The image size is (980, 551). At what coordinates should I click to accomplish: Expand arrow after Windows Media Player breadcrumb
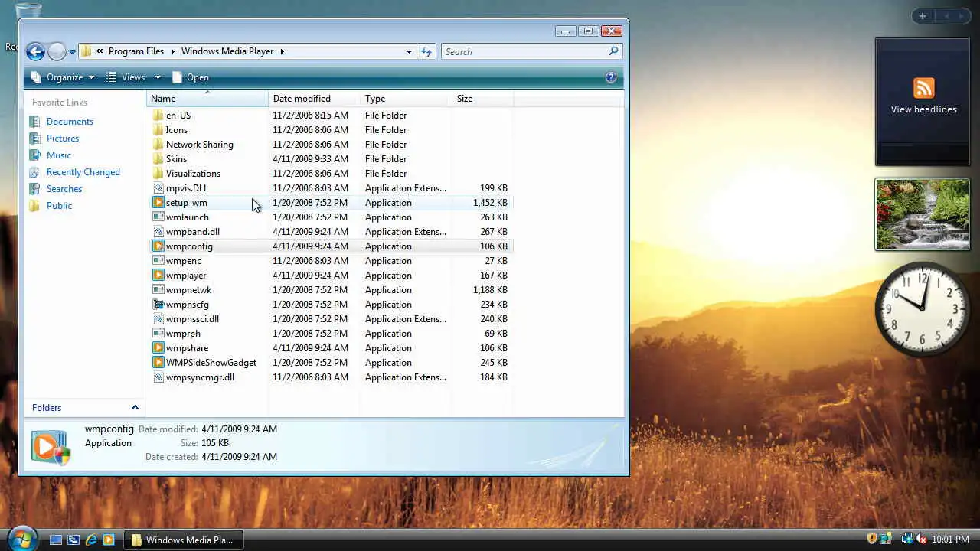282,51
